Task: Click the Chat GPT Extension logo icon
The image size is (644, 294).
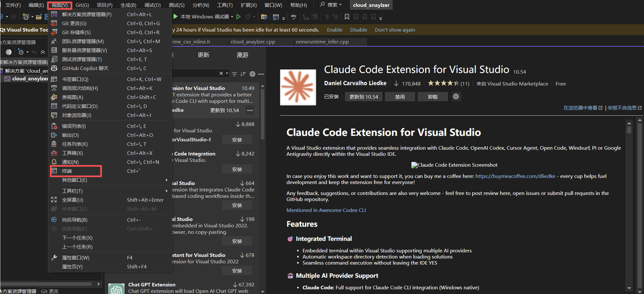Action: tap(116, 289)
